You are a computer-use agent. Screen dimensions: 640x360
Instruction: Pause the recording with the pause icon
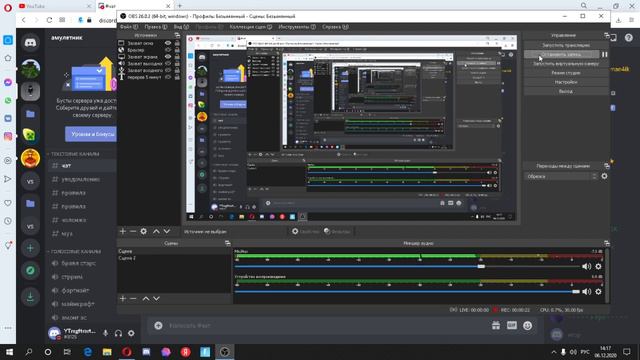click(x=604, y=54)
